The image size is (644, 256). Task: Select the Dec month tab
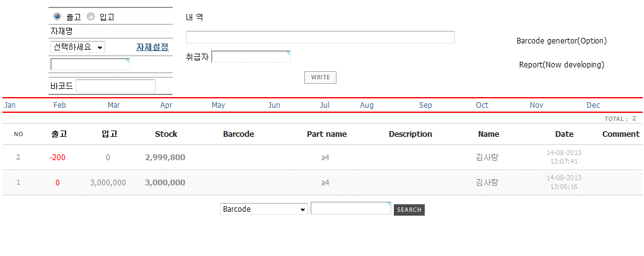click(x=593, y=105)
